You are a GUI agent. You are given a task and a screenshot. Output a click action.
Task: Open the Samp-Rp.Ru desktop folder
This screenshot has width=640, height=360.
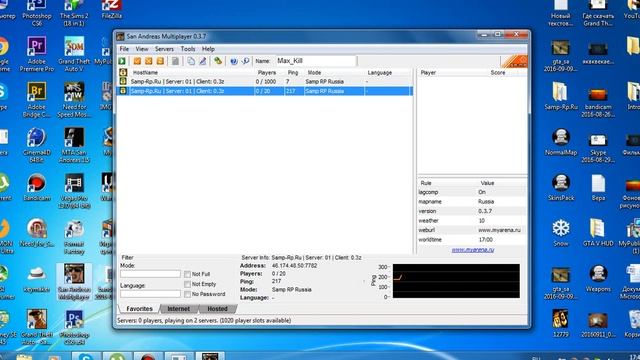(x=561, y=96)
